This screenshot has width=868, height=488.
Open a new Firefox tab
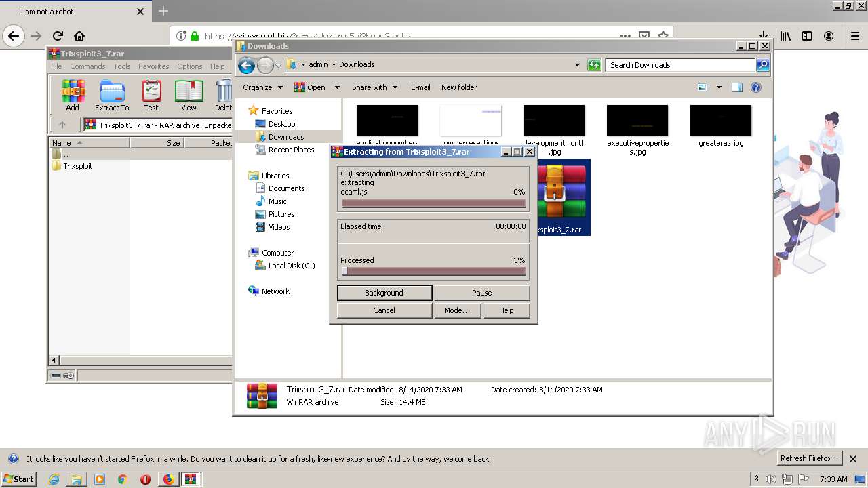[163, 12]
